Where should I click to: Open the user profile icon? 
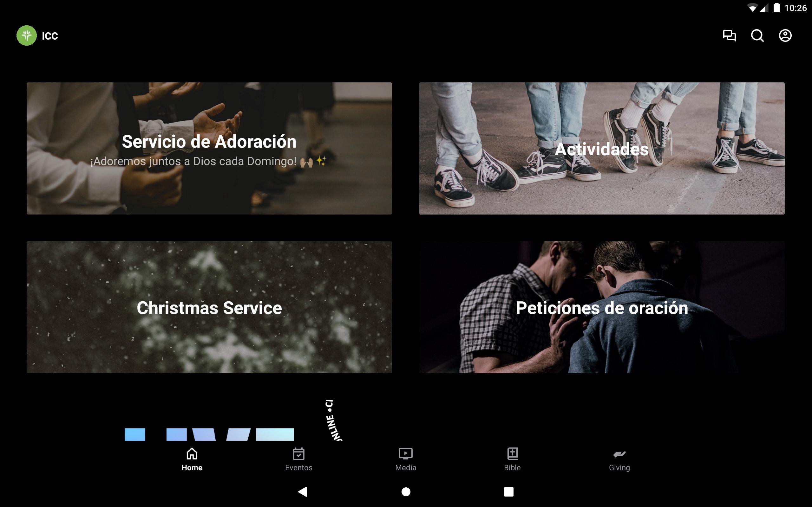coord(785,35)
